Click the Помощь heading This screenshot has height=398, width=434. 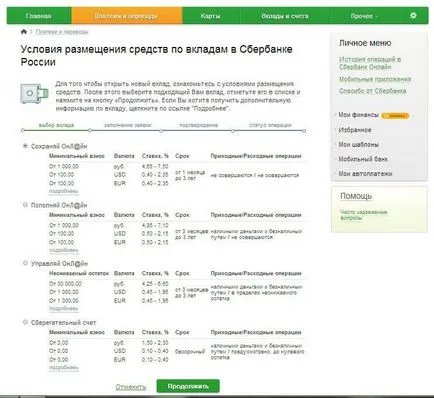(356, 196)
